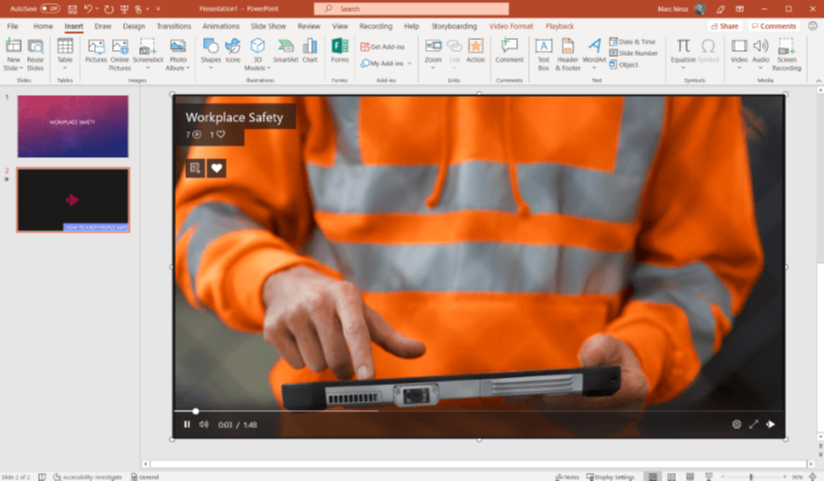Image resolution: width=825 pixels, height=481 pixels.
Task: Open the SmartArt graphic tool
Action: [285, 51]
